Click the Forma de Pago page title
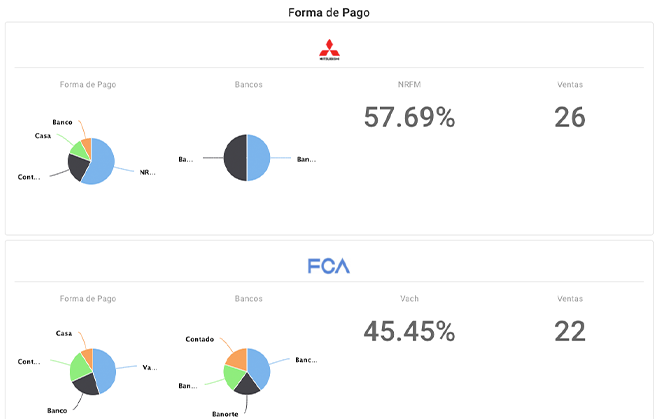660x419 pixels. 329,12
